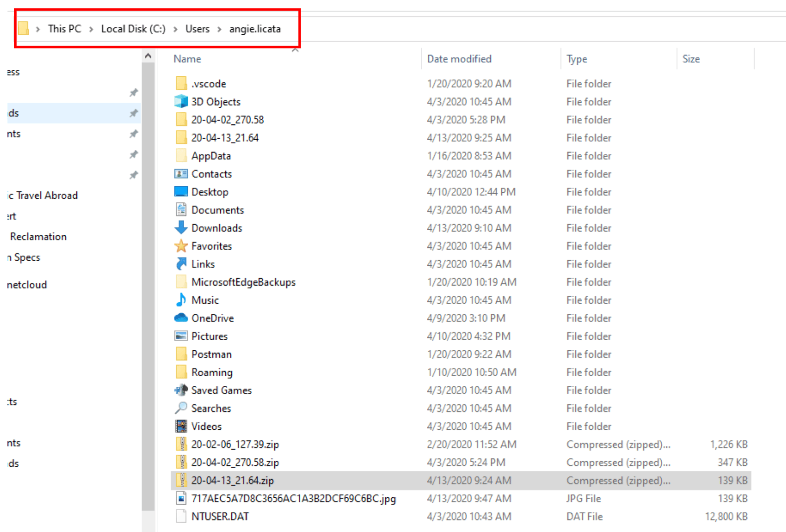
Task: Open the OneDrive cloud icon
Action: pos(181,318)
